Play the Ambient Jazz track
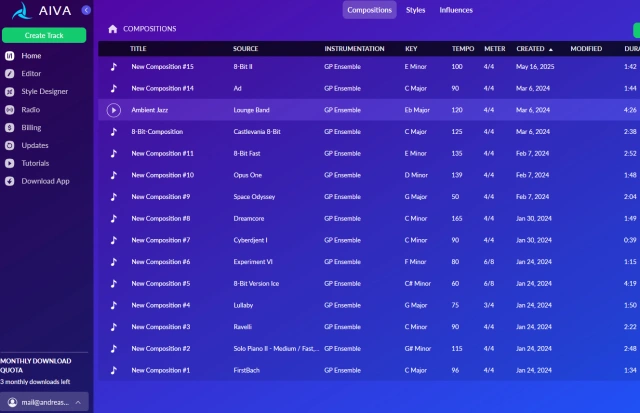The height and width of the screenshot is (413, 640). (x=114, y=110)
